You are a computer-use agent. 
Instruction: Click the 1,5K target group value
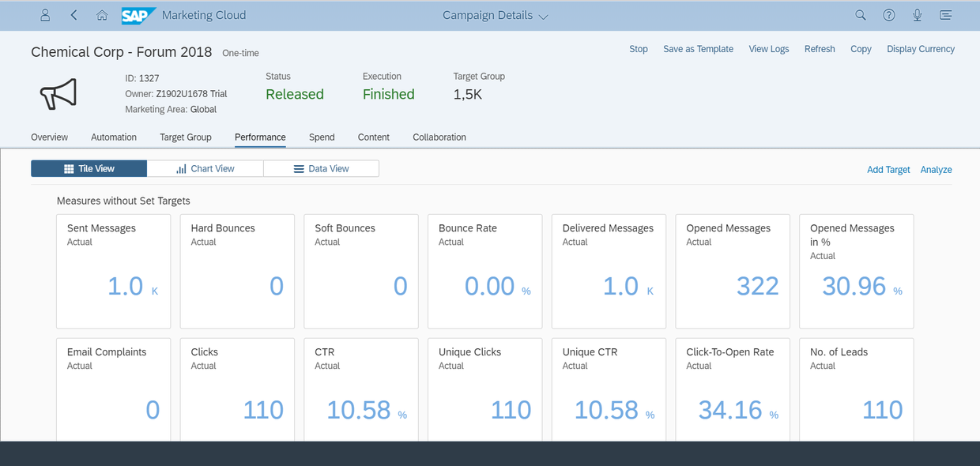(468, 94)
